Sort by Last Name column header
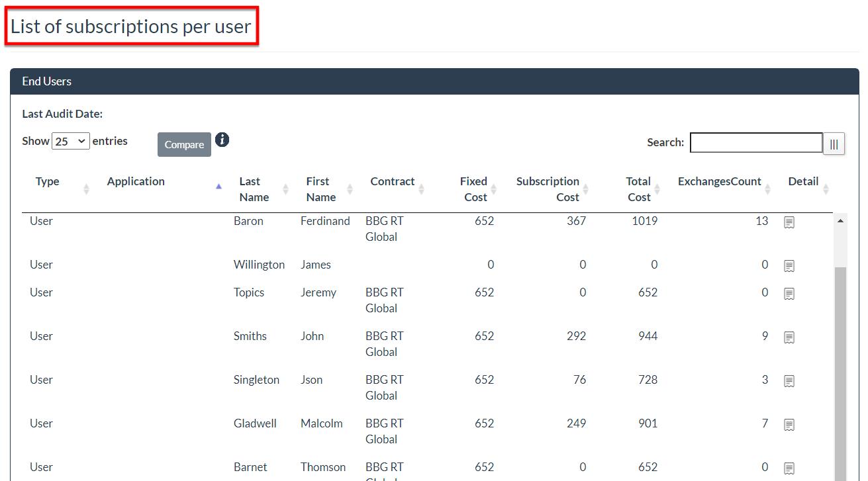Viewport: 868px width, 481px height. coord(250,189)
